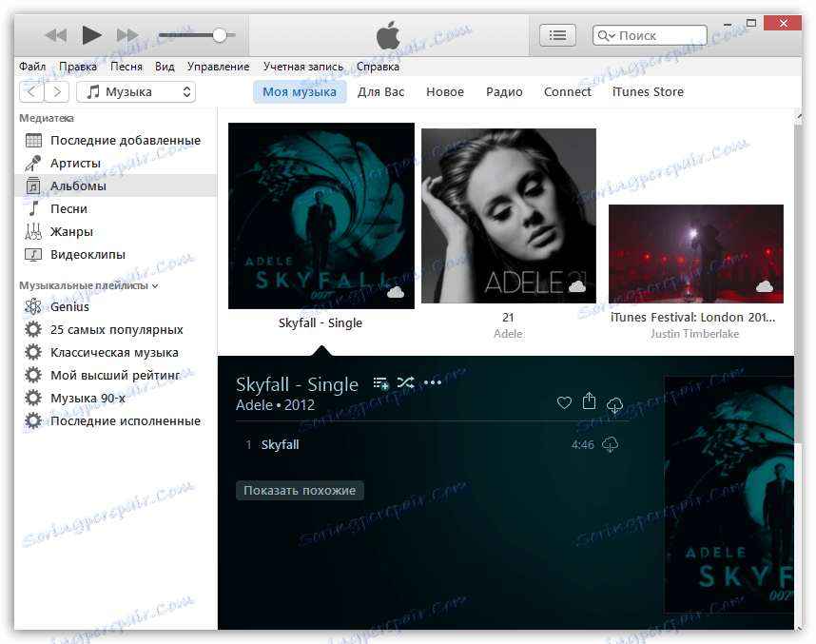This screenshot has width=816, height=644.
Task: Click the iTunes Festival London album cover
Action: click(x=696, y=254)
